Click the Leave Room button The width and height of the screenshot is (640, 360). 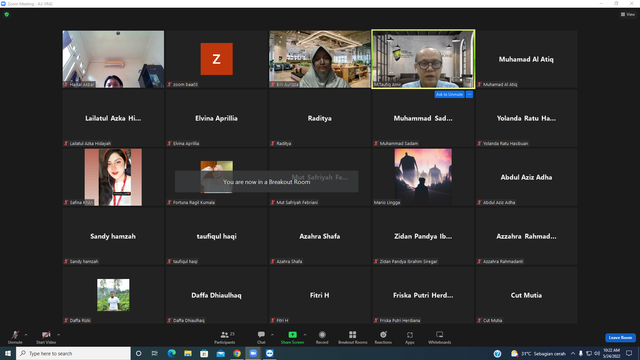click(x=620, y=338)
